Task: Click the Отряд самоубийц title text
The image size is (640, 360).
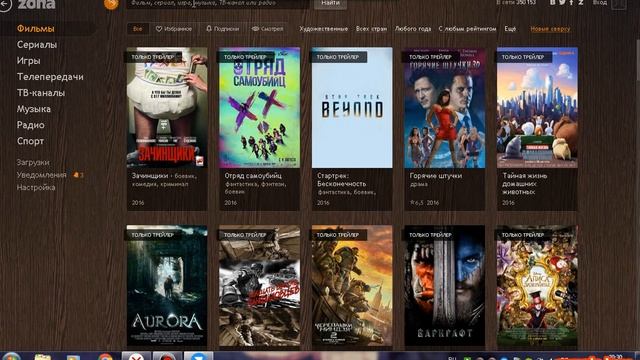Action: tap(253, 176)
